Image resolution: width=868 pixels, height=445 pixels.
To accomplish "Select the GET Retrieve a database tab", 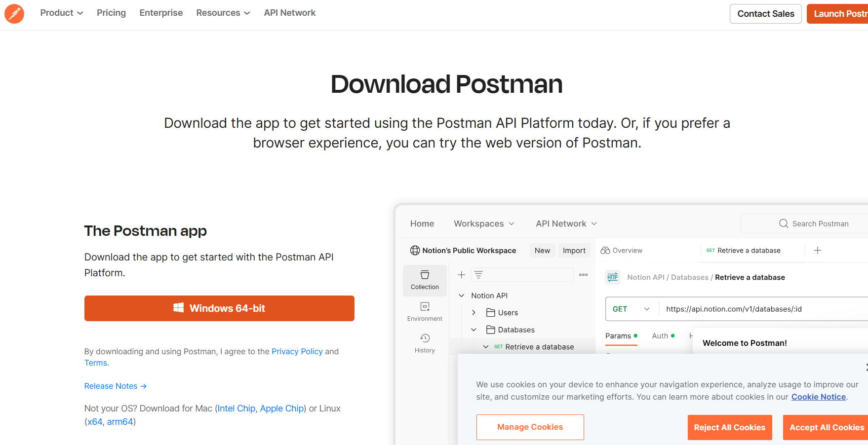I will [x=744, y=251].
